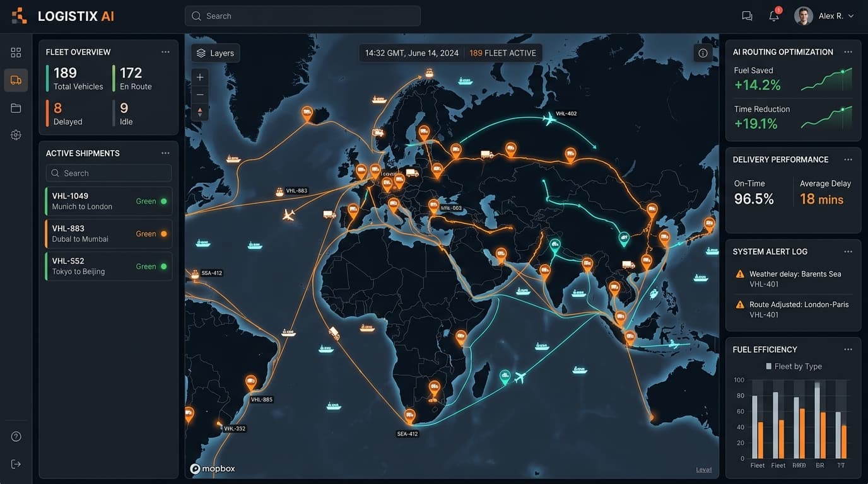The height and width of the screenshot is (484, 868).
Task: Click the Fuel Saved +14.2% value
Action: click(x=757, y=85)
